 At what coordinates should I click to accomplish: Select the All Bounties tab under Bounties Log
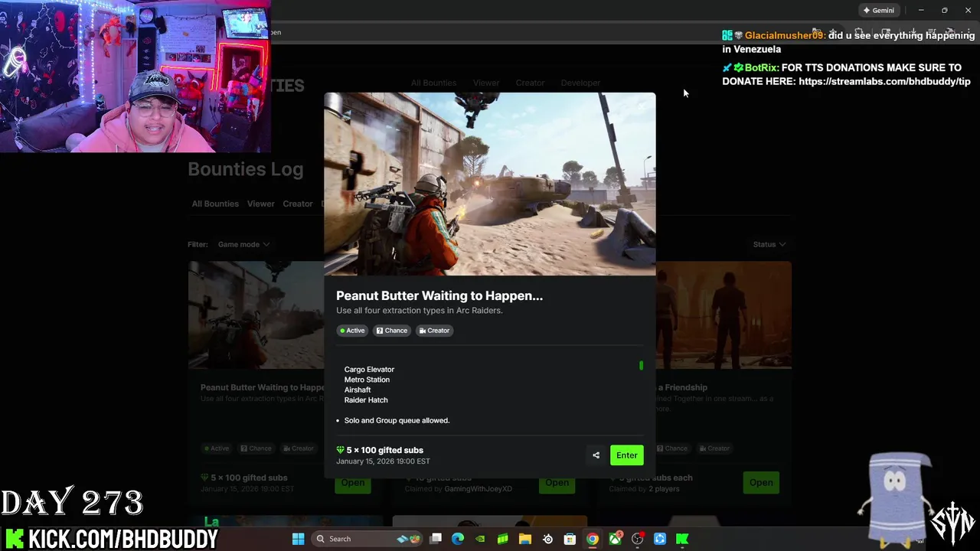click(215, 204)
